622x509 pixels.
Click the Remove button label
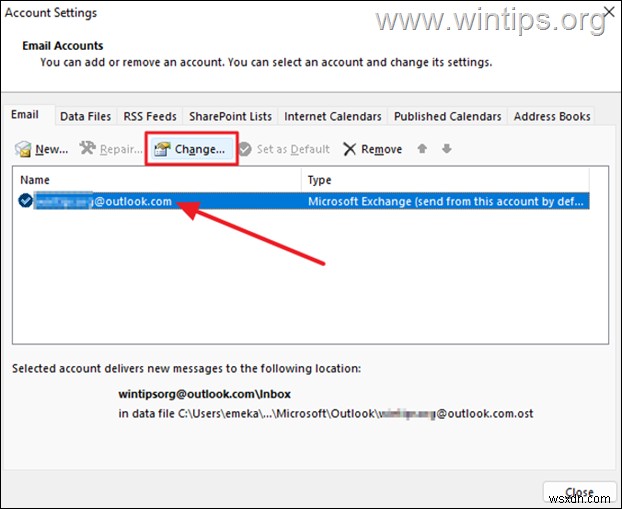coord(381,149)
